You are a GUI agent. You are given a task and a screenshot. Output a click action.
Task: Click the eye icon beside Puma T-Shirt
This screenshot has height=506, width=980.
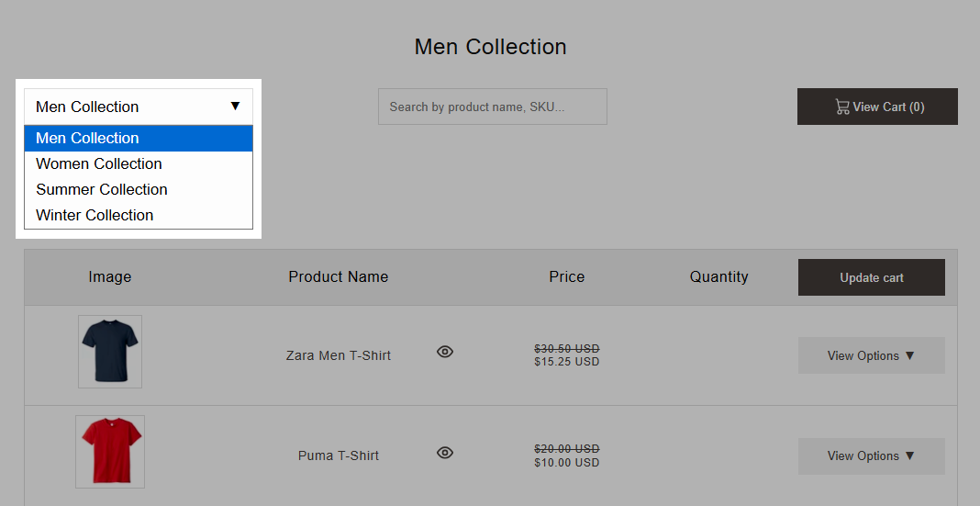point(444,453)
